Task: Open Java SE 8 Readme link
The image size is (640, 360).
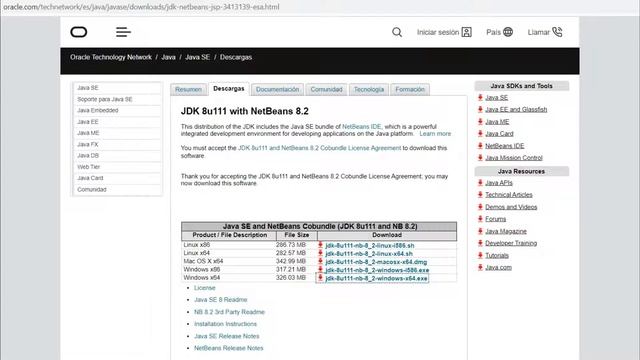Action: (x=220, y=300)
